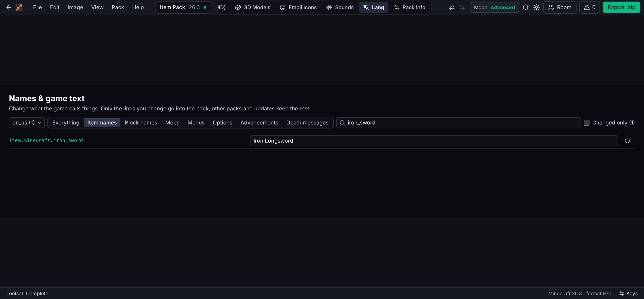Select the Menus filter
The width and height of the screenshot is (644, 299).
(x=196, y=123)
